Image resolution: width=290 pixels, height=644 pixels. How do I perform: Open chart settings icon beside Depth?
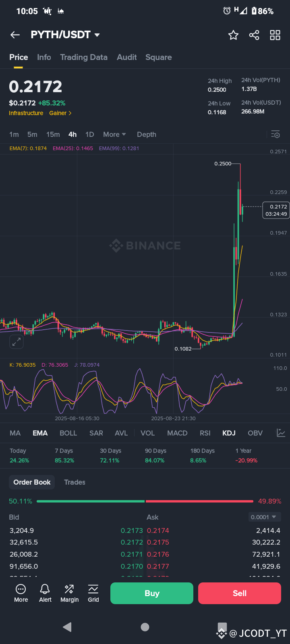point(275,134)
